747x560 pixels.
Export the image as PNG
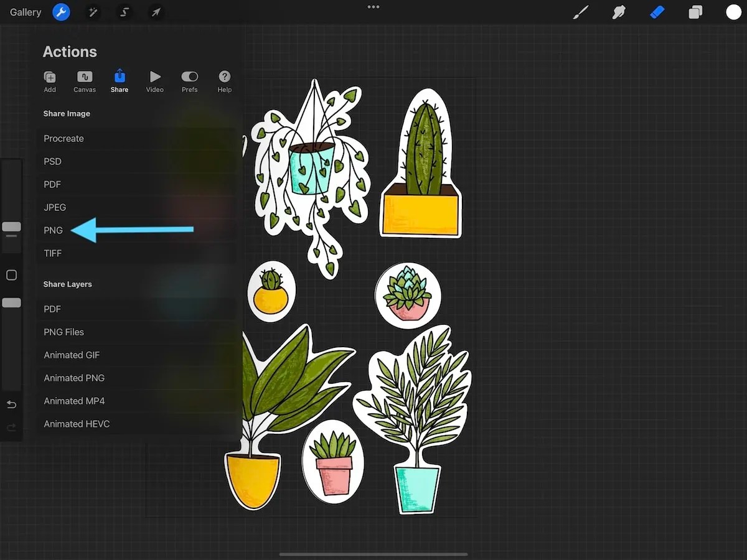53,230
